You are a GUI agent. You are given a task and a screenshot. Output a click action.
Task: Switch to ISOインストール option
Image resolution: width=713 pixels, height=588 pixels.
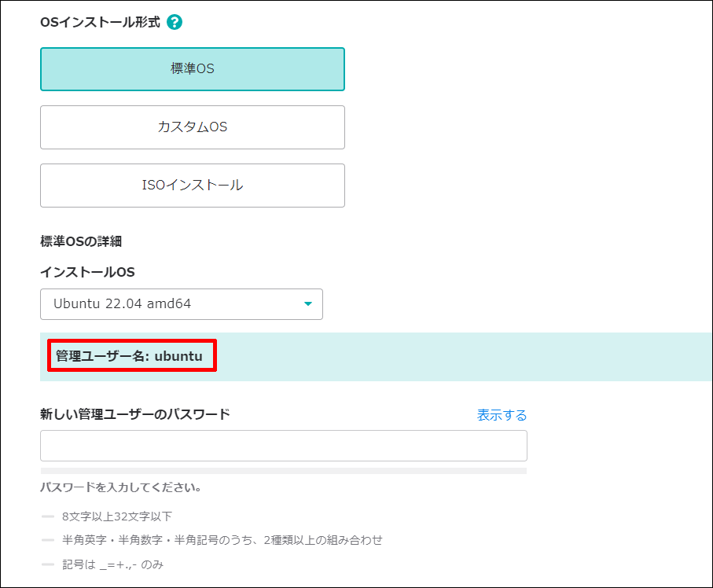coord(193,186)
